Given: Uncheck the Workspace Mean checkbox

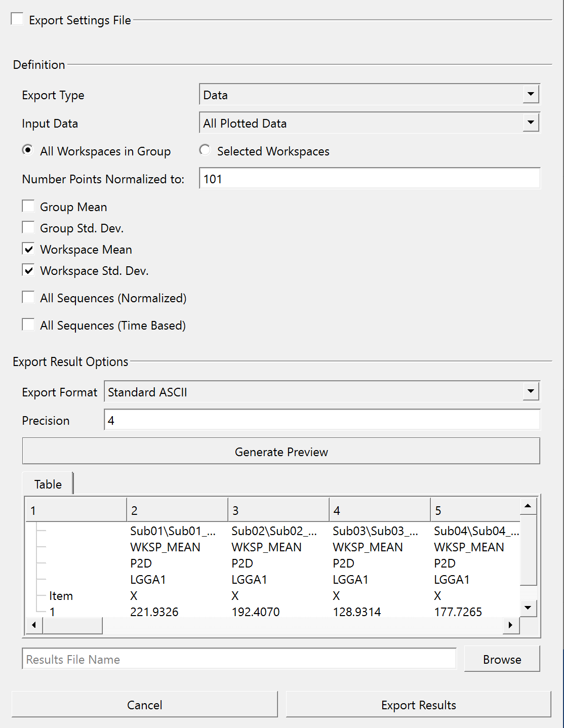Looking at the screenshot, I should (28, 249).
